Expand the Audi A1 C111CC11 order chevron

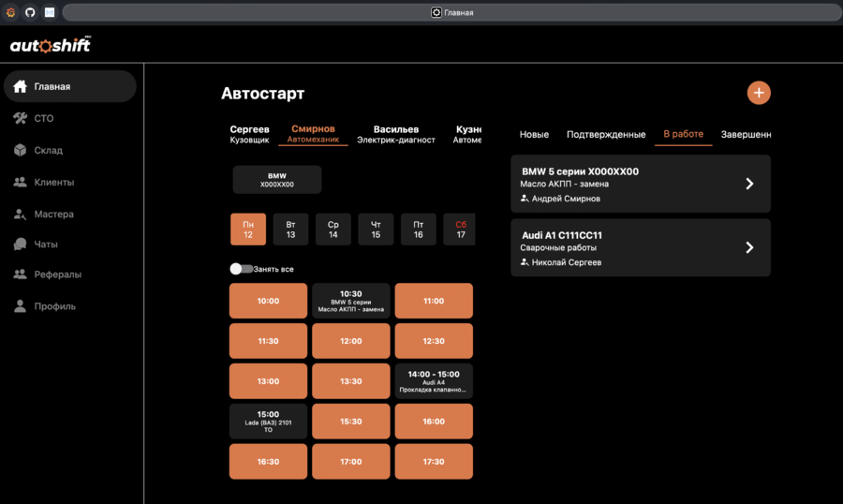point(749,247)
